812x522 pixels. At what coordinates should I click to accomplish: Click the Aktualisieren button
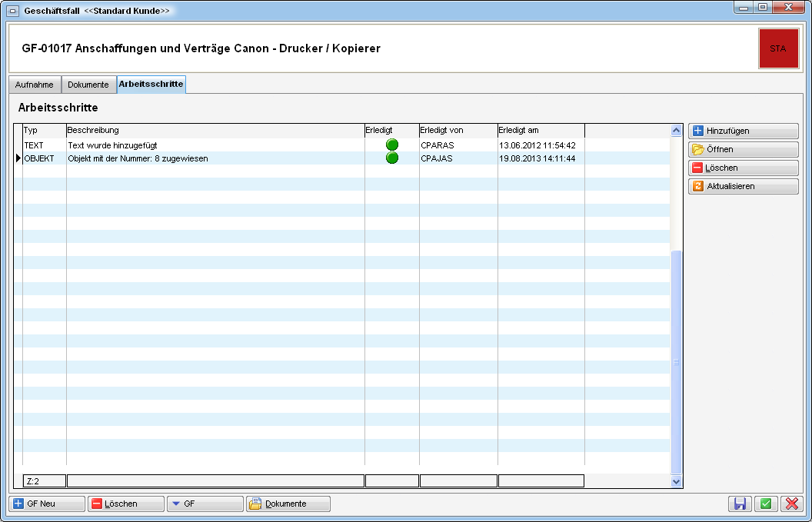pyautogui.click(x=743, y=186)
